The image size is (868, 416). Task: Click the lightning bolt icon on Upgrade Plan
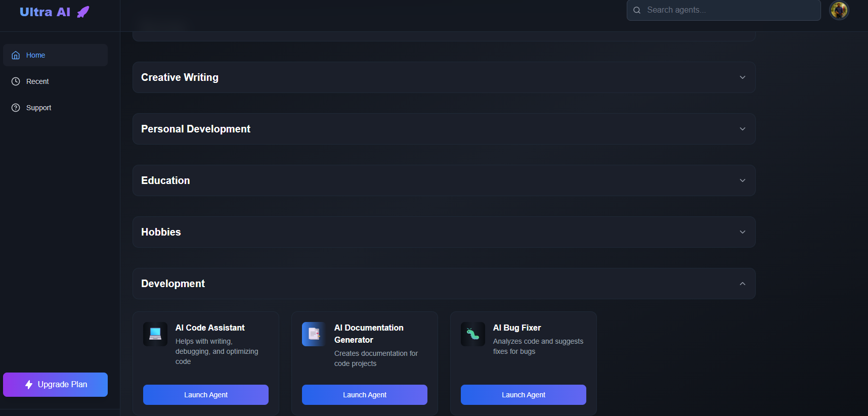(x=29, y=385)
